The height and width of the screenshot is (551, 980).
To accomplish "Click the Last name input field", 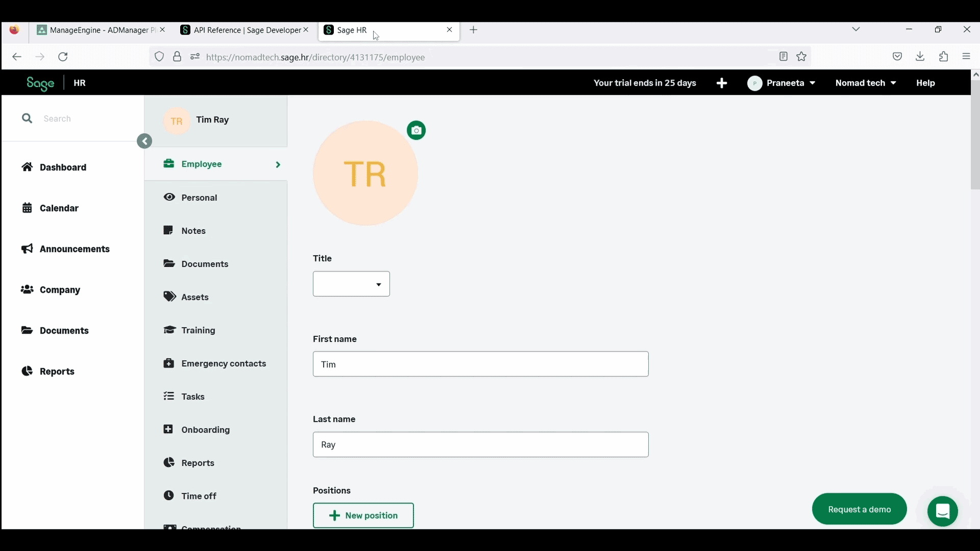I will (x=480, y=444).
